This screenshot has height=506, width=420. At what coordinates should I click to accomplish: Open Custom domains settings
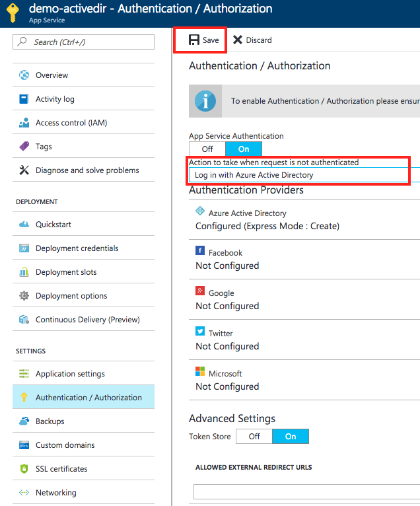pos(84,445)
